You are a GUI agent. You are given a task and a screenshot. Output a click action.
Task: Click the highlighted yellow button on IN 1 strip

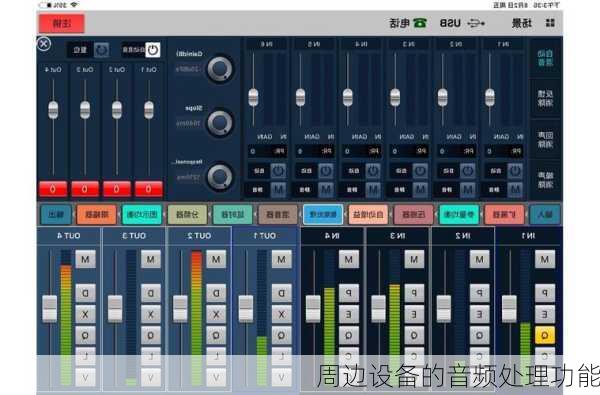coord(545,335)
